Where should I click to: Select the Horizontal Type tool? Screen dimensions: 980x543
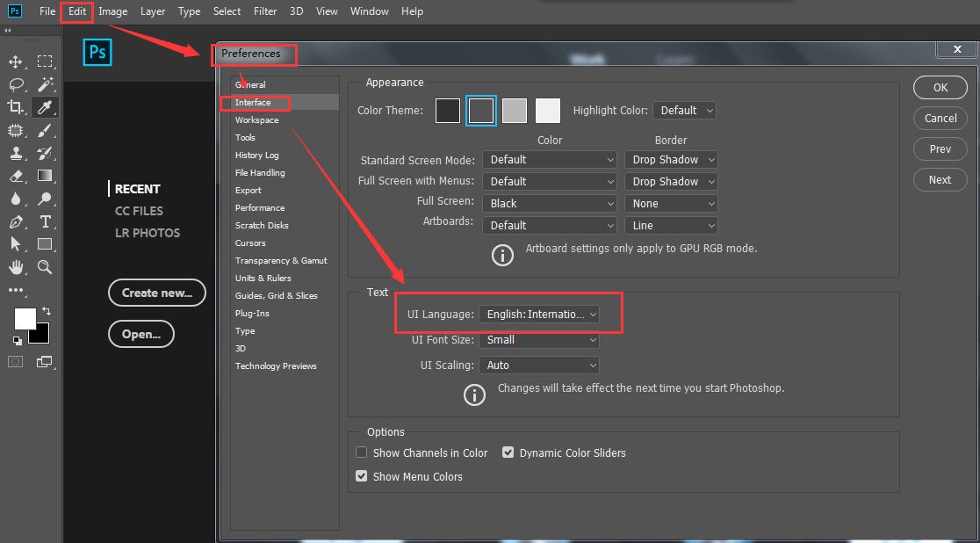(45, 221)
